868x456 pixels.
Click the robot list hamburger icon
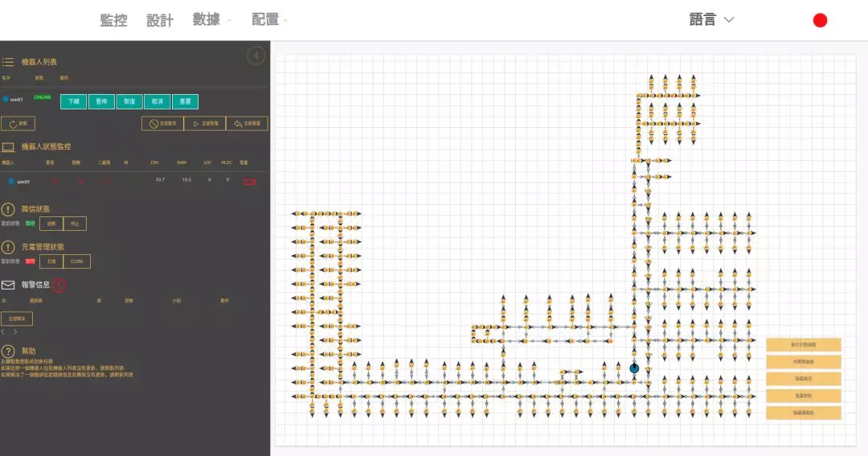coord(8,62)
